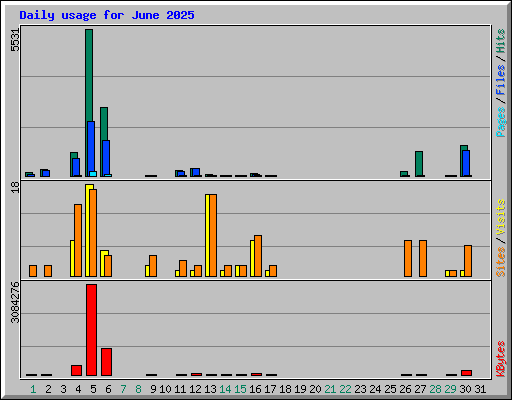512x400 pixels.
Task: Select the day 16 label on the axis
Action: (255, 389)
